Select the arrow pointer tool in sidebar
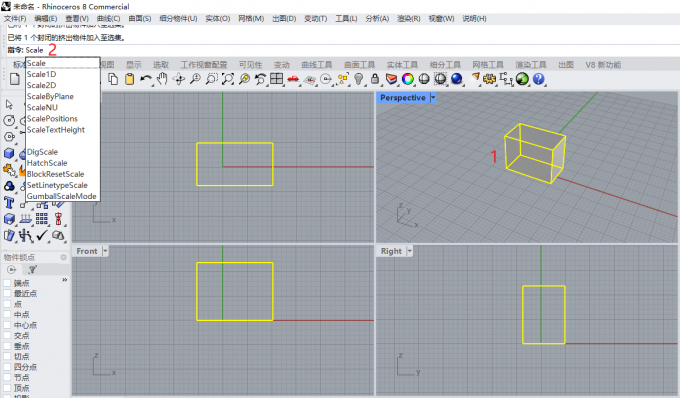This screenshot has width=680, height=398. coord(9,104)
